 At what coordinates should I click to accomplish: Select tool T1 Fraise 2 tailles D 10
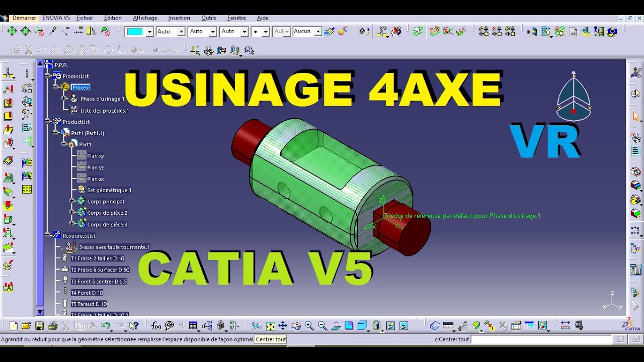(98, 258)
